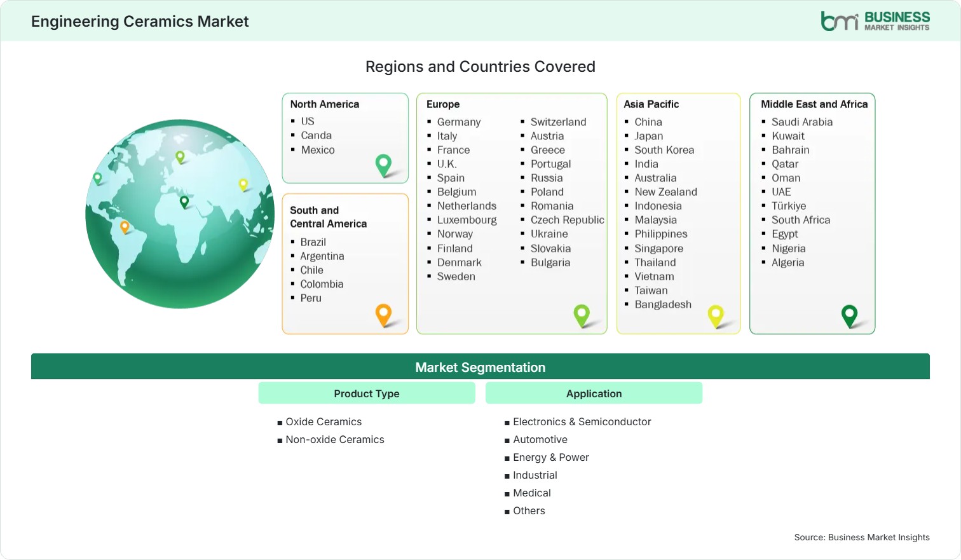Screen dimensions: 961x560
Task: Click the Regions and Countries Covered heading
Action: [480, 66]
